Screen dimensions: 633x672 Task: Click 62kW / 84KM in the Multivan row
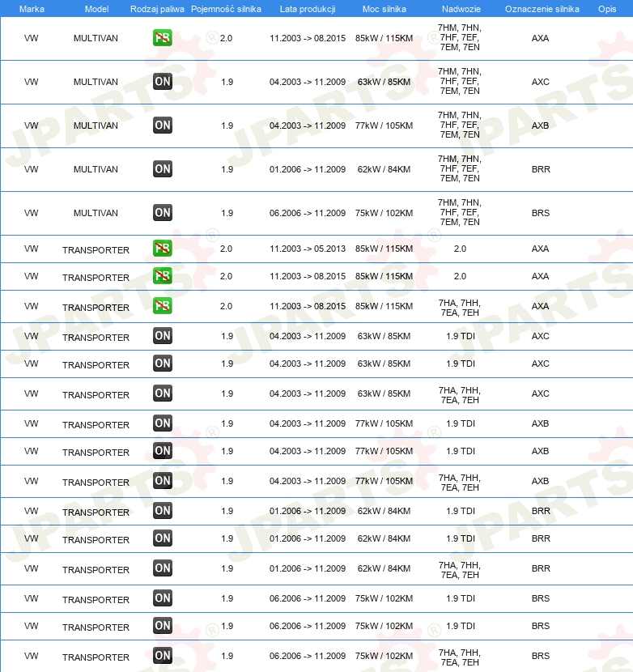[384, 169]
